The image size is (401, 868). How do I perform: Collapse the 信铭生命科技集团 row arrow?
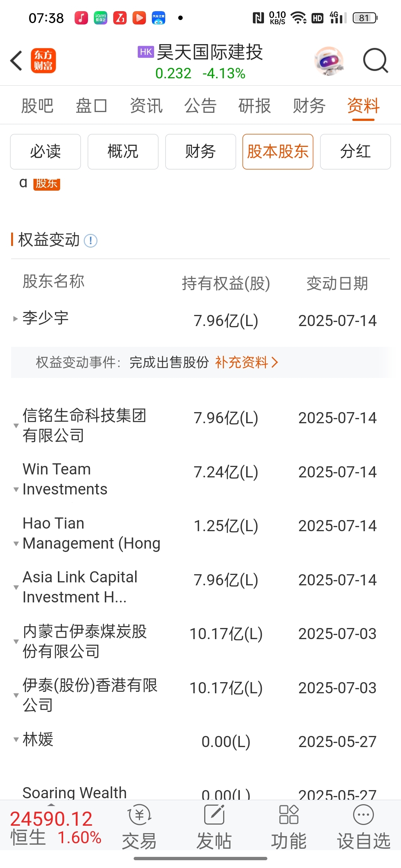[x=16, y=425]
